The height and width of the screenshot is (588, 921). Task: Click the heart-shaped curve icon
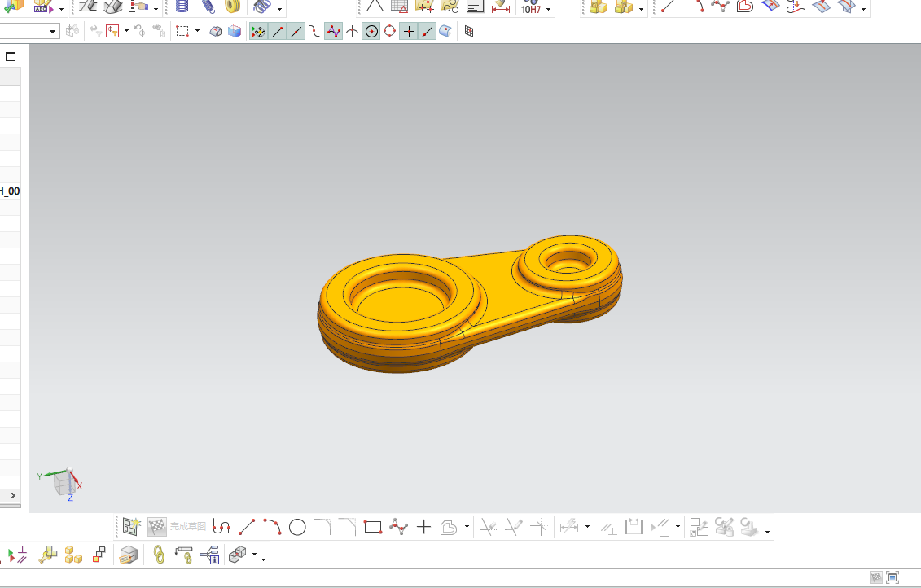745,7
